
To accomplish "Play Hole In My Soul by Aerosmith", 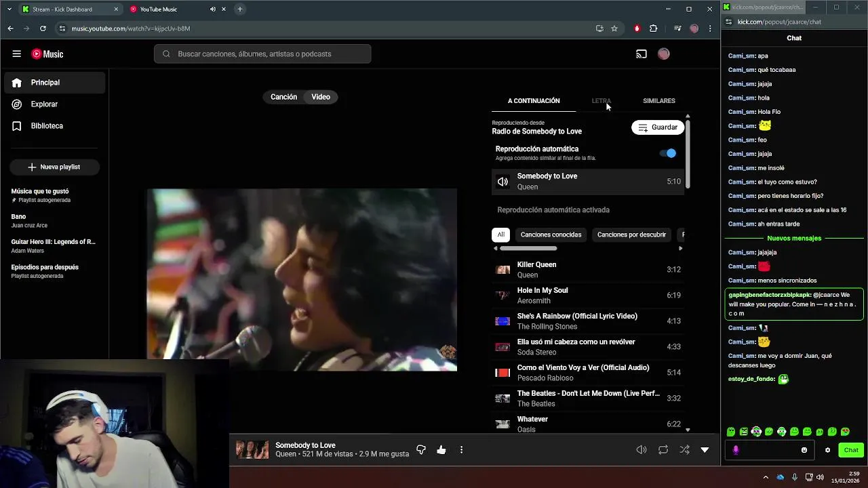I will point(588,295).
